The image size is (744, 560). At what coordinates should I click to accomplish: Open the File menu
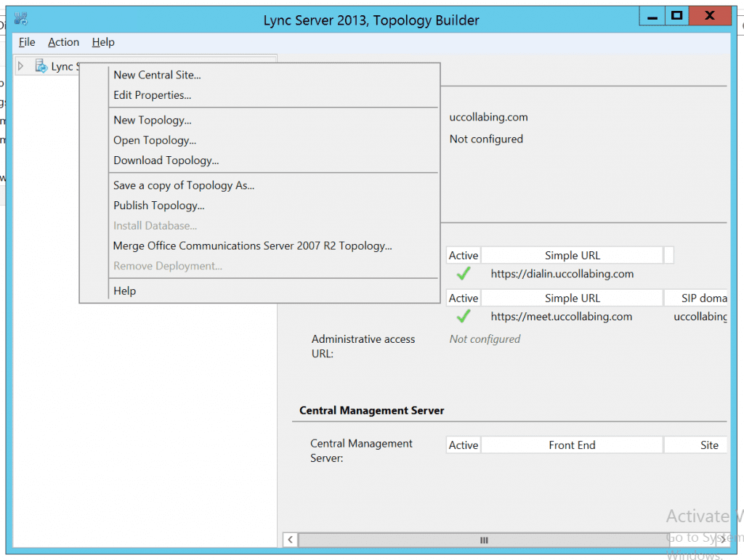point(27,42)
